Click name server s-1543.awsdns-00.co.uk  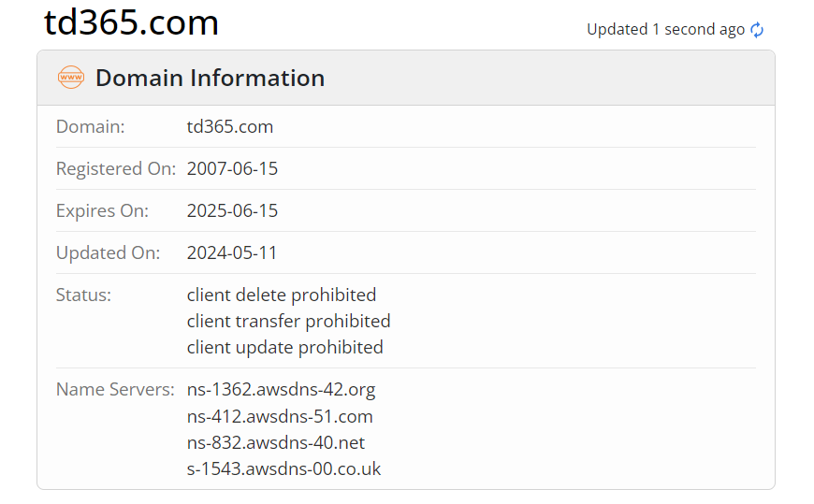pyautogui.click(x=283, y=468)
